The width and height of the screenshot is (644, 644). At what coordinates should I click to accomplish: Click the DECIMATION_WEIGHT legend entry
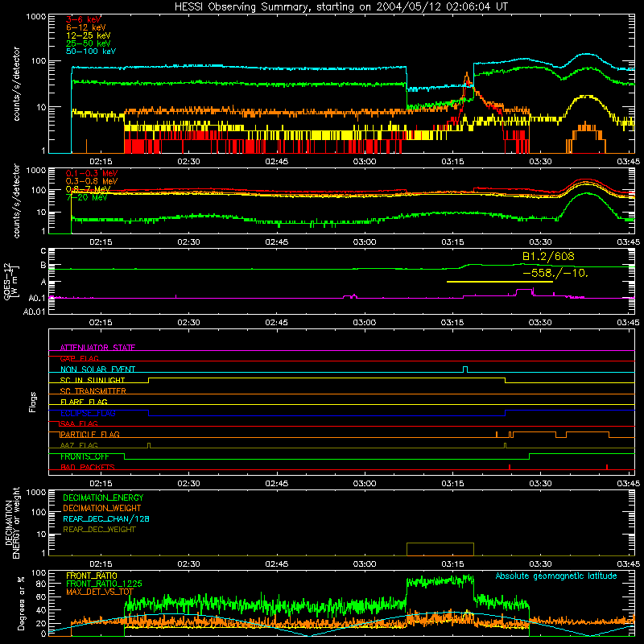tap(102, 508)
